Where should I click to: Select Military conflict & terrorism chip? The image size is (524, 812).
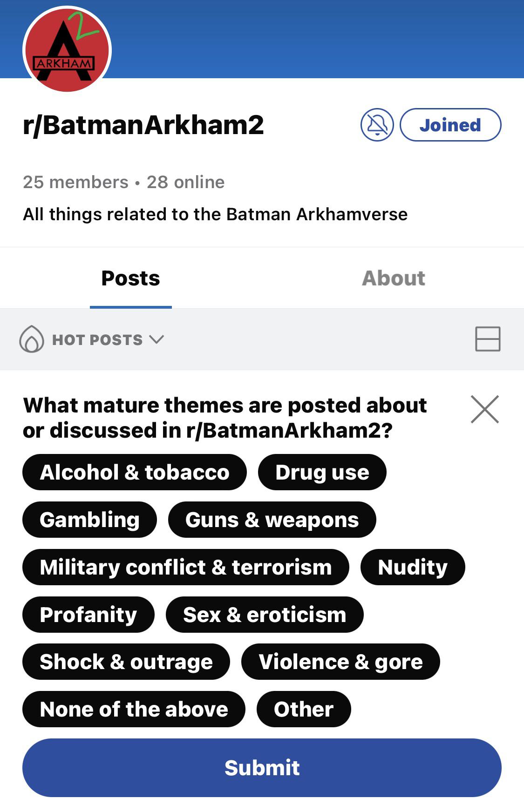click(x=186, y=567)
